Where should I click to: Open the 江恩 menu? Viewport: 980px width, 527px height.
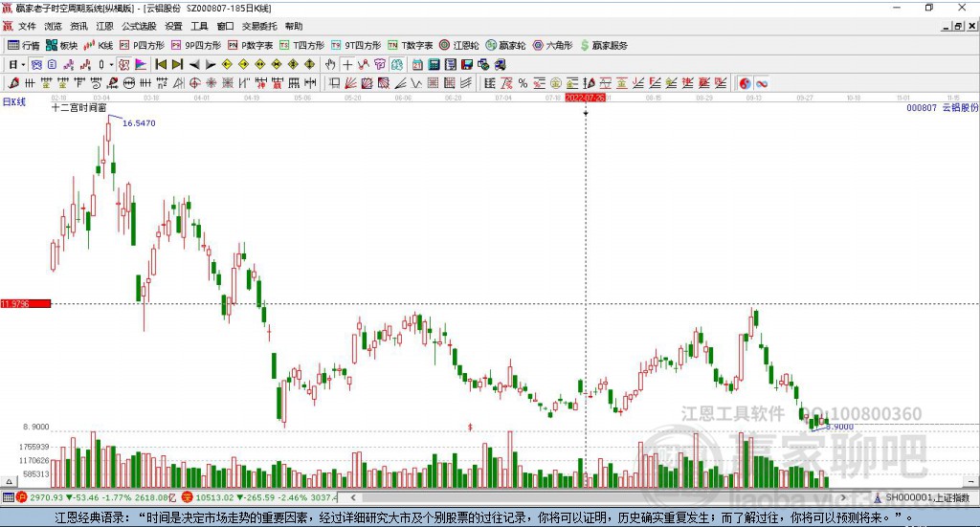click(x=104, y=26)
